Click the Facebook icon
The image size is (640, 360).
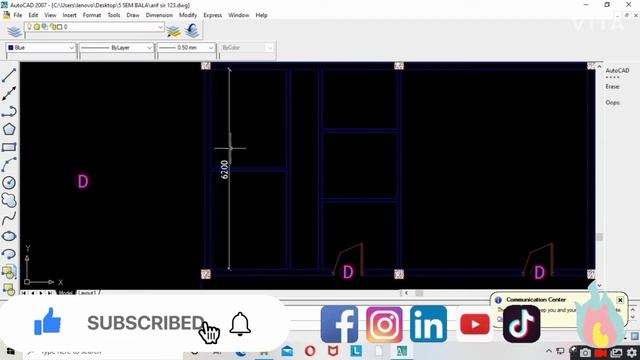339,324
